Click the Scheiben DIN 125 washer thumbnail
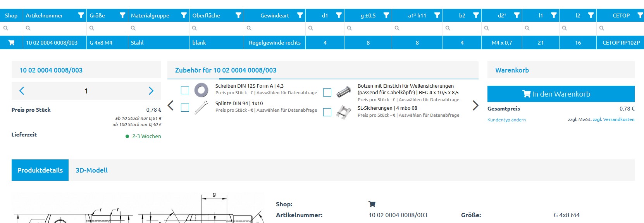Screen dimensions: 644x223 tap(201, 90)
